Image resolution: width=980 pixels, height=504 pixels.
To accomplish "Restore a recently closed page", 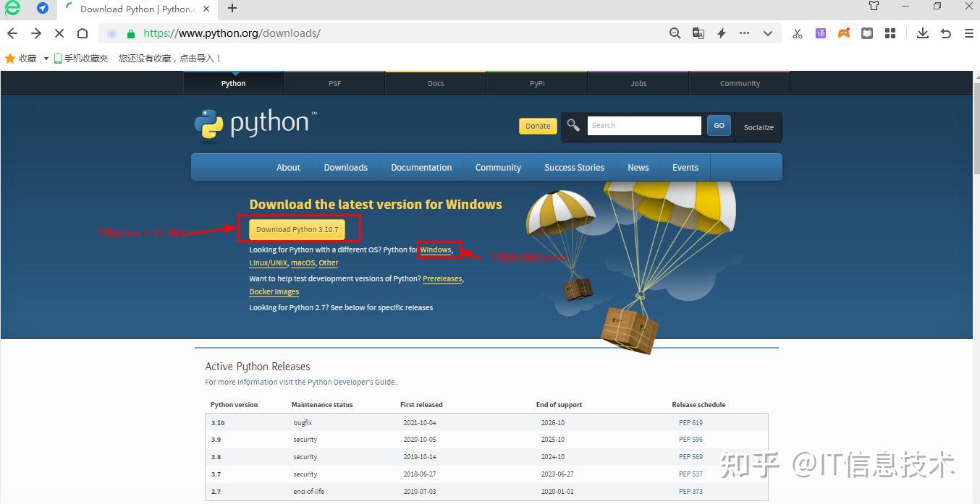I will coord(945,33).
